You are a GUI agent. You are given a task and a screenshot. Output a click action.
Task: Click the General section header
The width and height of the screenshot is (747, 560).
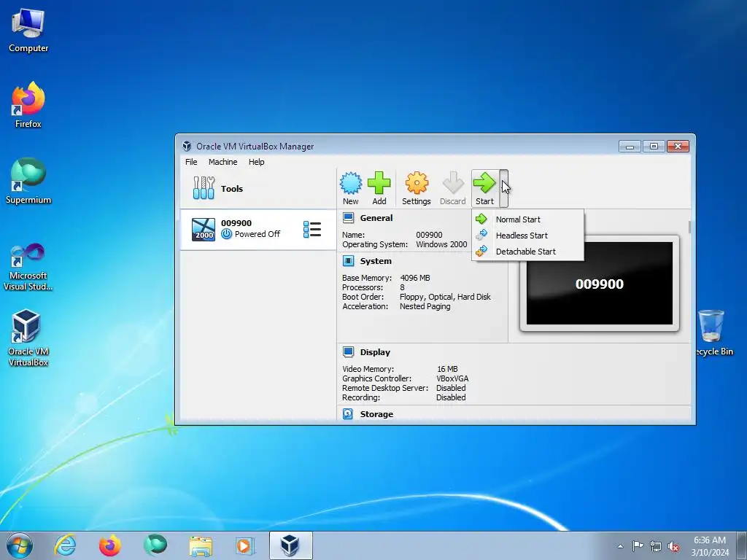click(x=376, y=218)
